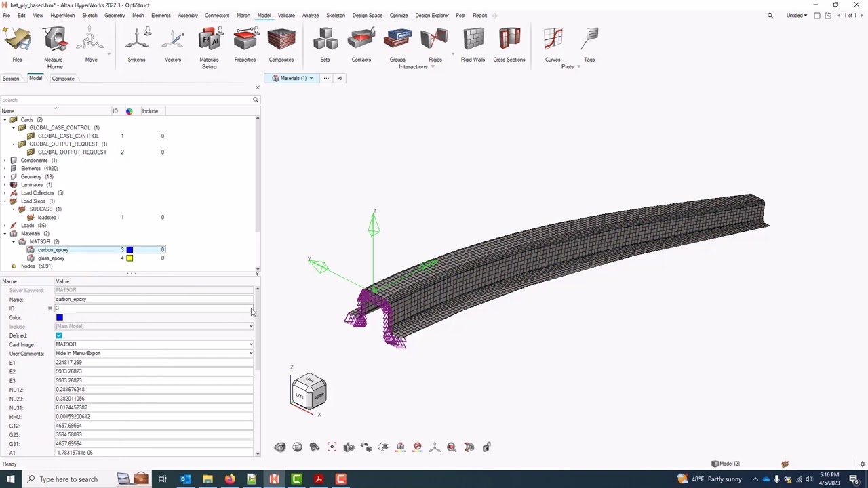Expand the Components tree node
The image size is (868, 488).
click(x=5, y=160)
